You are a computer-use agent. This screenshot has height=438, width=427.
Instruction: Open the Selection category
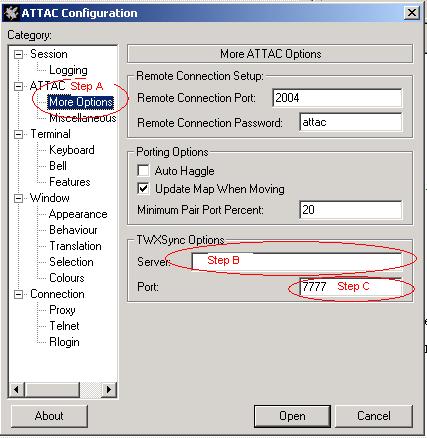[x=71, y=262]
